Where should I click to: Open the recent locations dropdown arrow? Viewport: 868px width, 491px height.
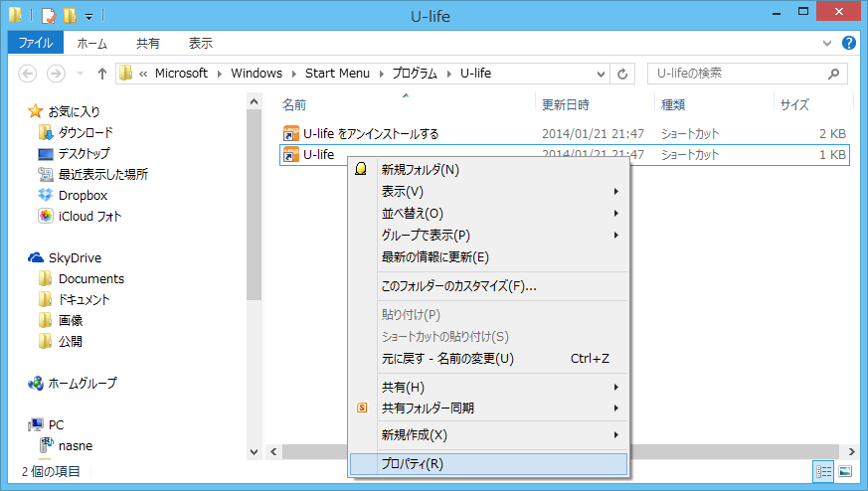(80, 74)
